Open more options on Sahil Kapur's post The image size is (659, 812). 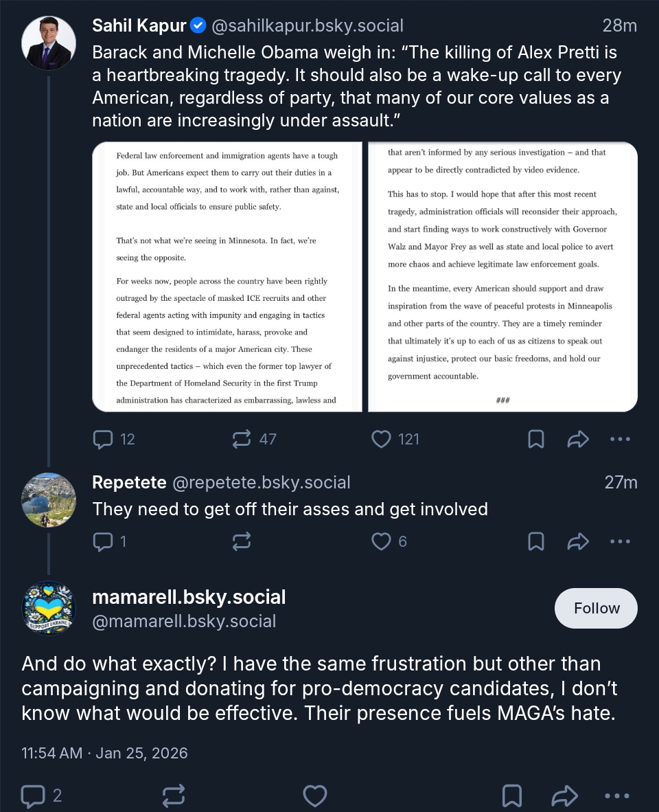coord(620,439)
